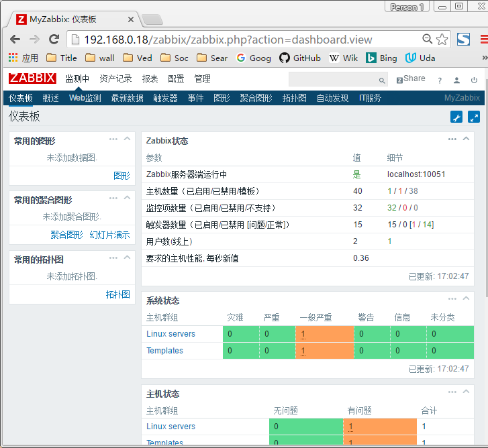Switch to the 最新数据 submenu tab

pyautogui.click(x=128, y=98)
